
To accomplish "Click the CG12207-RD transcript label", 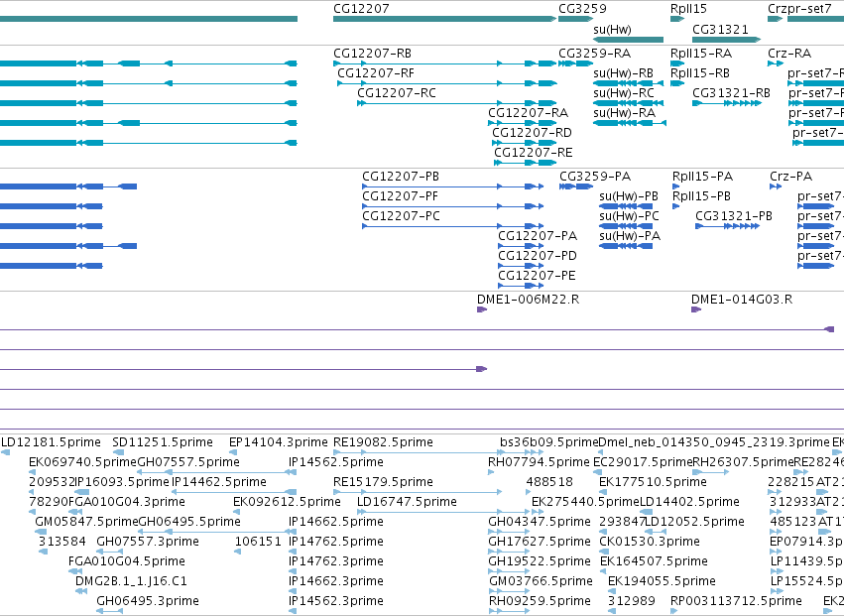I will [x=532, y=133].
